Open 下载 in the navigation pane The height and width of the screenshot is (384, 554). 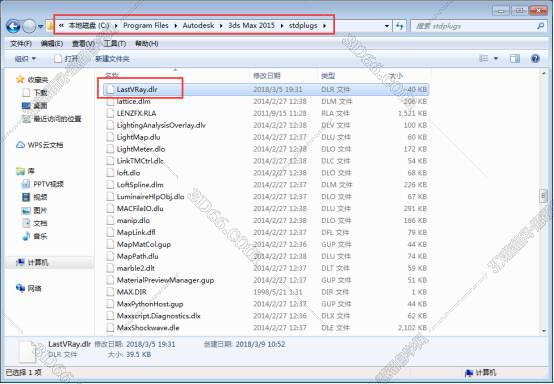tap(40, 93)
